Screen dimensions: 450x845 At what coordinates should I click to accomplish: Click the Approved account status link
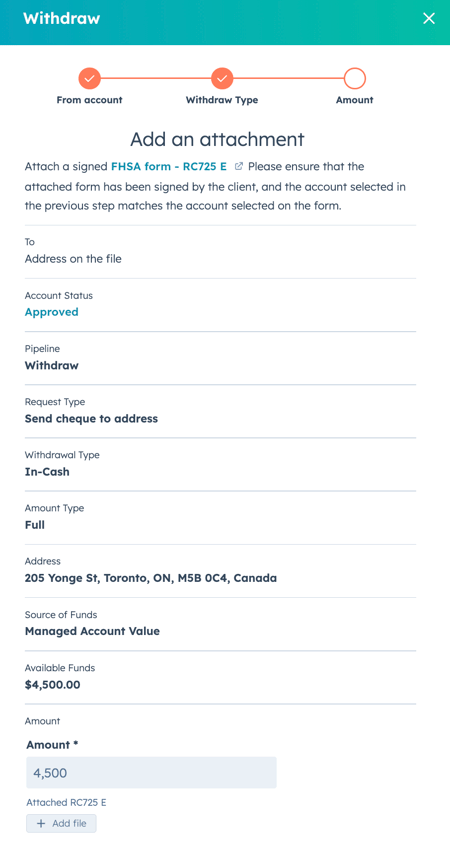click(52, 312)
